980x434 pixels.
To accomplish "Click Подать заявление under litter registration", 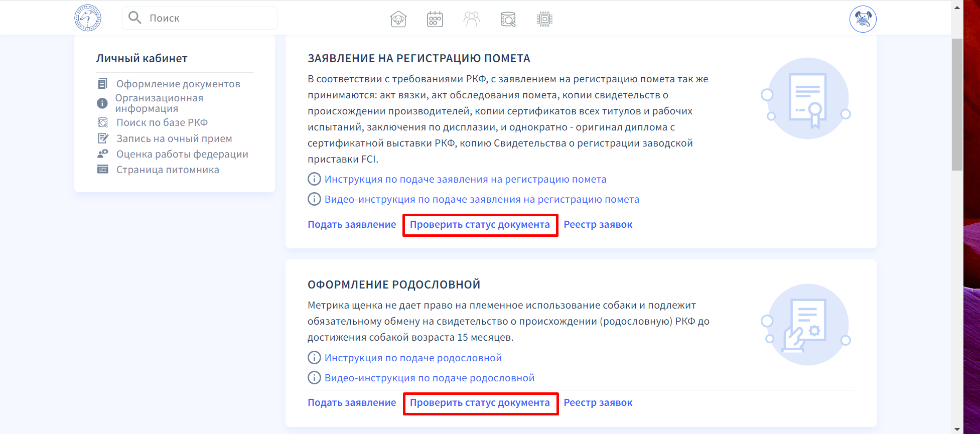I will tap(352, 224).
